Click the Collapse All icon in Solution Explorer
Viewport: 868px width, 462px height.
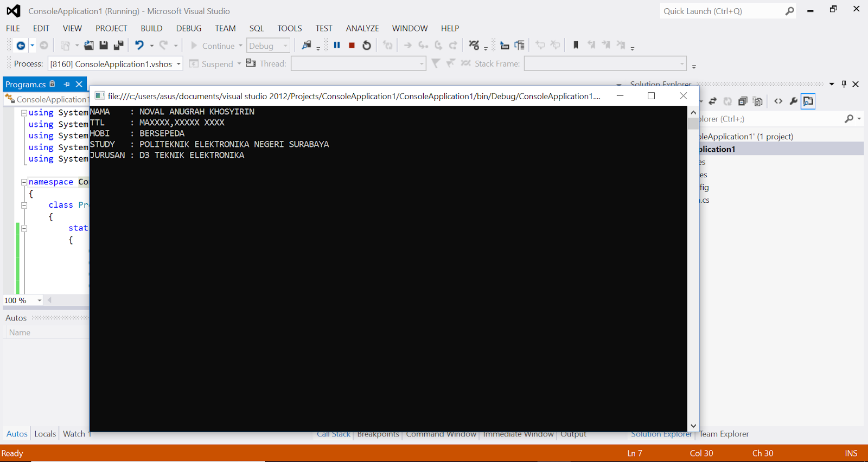(743, 101)
